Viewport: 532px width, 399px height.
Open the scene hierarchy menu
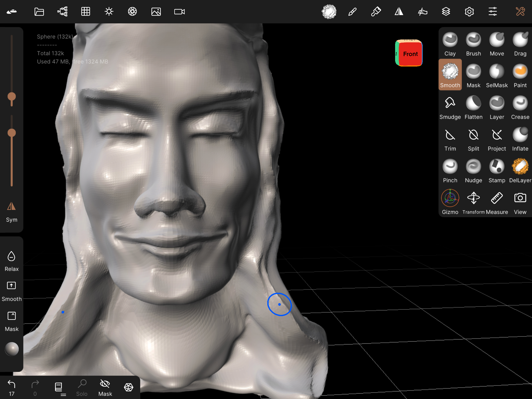[x=62, y=12]
